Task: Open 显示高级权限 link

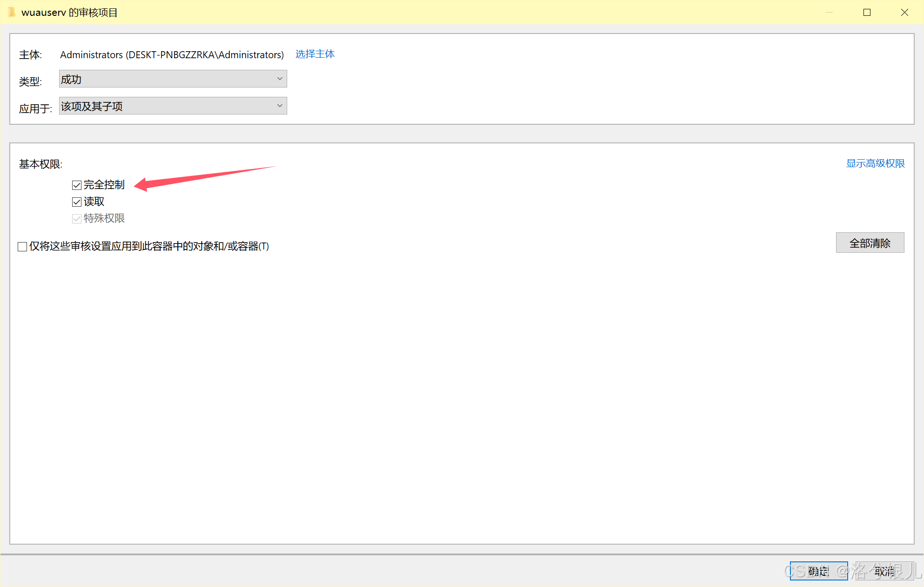Action: 875,163
